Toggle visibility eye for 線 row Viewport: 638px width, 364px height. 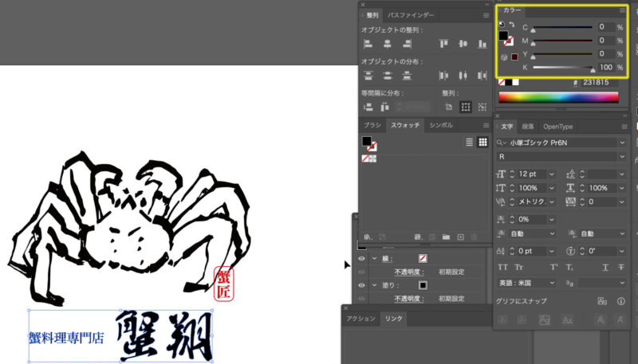(x=361, y=258)
